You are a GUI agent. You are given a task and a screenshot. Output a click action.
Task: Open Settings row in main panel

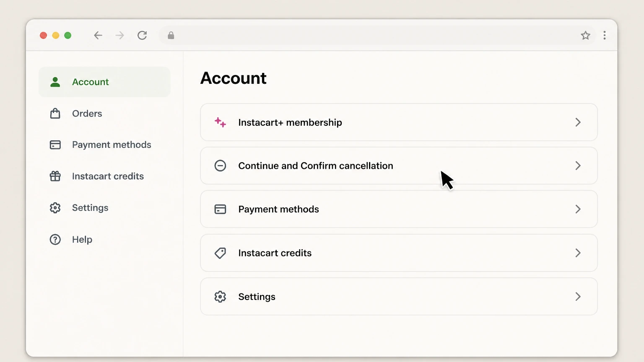coord(399,297)
